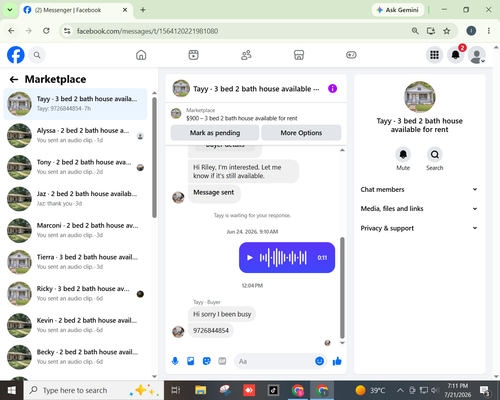Choose a sticker from the sticker icon

[207, 361]
